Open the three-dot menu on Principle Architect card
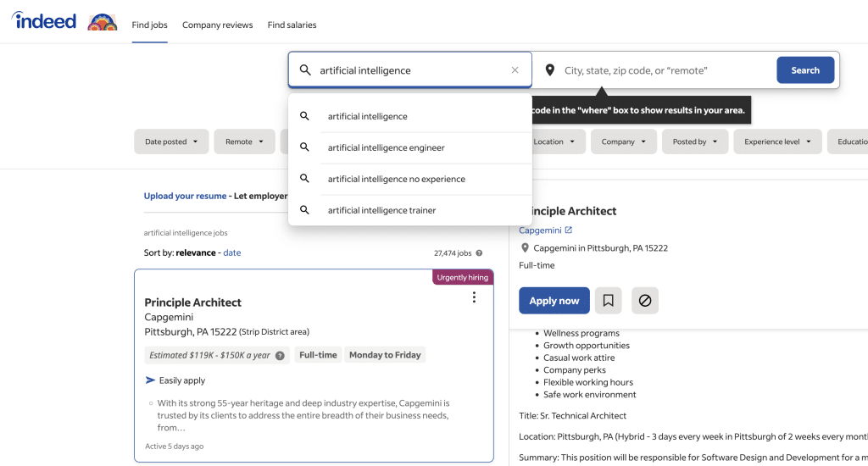The image size is (868, 466). [474, 297]
